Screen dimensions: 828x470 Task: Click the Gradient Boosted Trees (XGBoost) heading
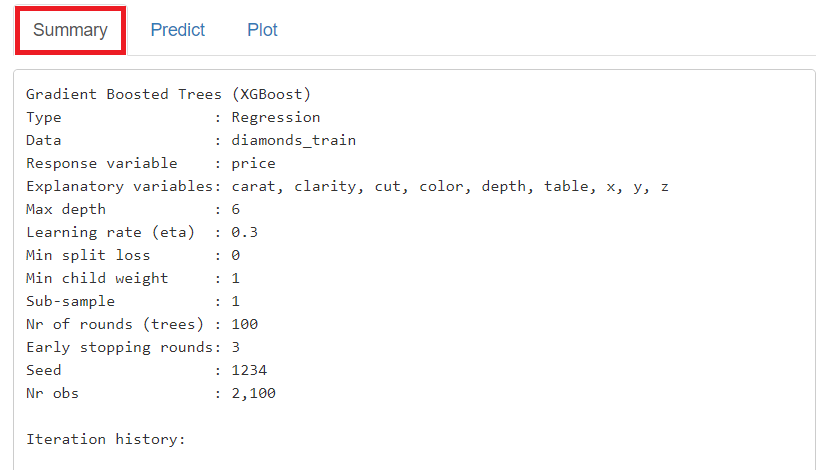(169, 94)
